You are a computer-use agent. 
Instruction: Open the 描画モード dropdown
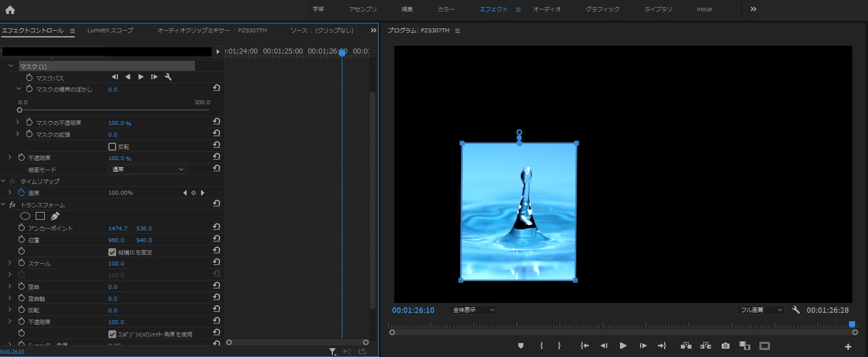[147, 169]
